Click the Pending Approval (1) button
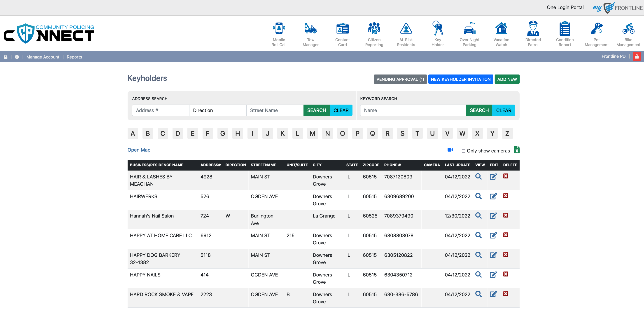Viewport: 644px width, 309px height. [400, 79]
